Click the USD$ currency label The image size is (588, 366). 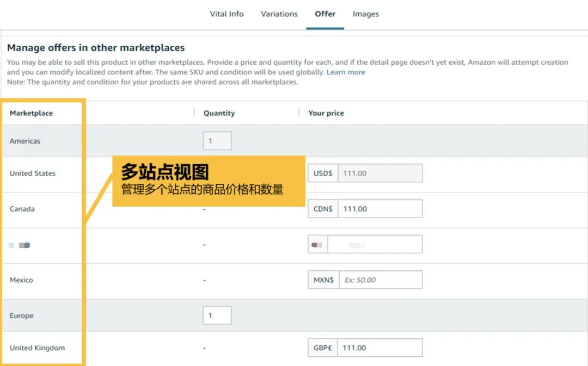[x=322, y=173]
